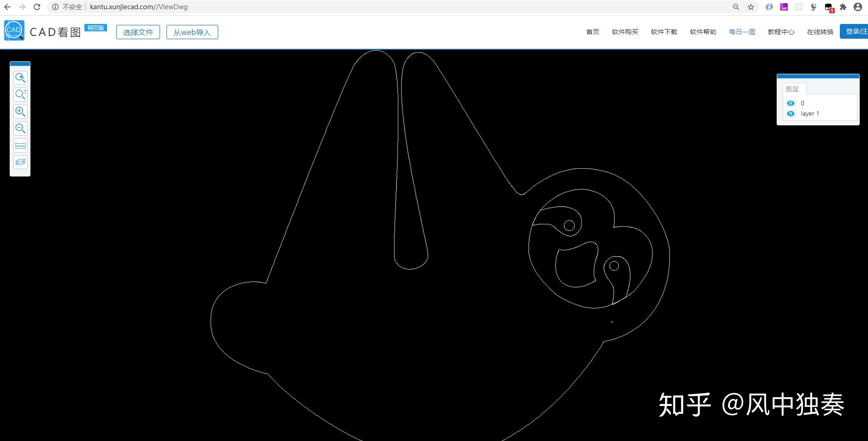
Task: Toggle the 不安全 site security indicator
Action: pos(71,7)
